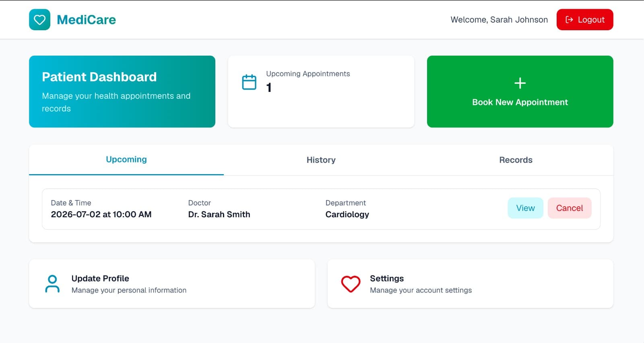The image size is (644, 343).
Task: Click the doctor name Dr. Sarah Smith
Action: click(219, 214)
